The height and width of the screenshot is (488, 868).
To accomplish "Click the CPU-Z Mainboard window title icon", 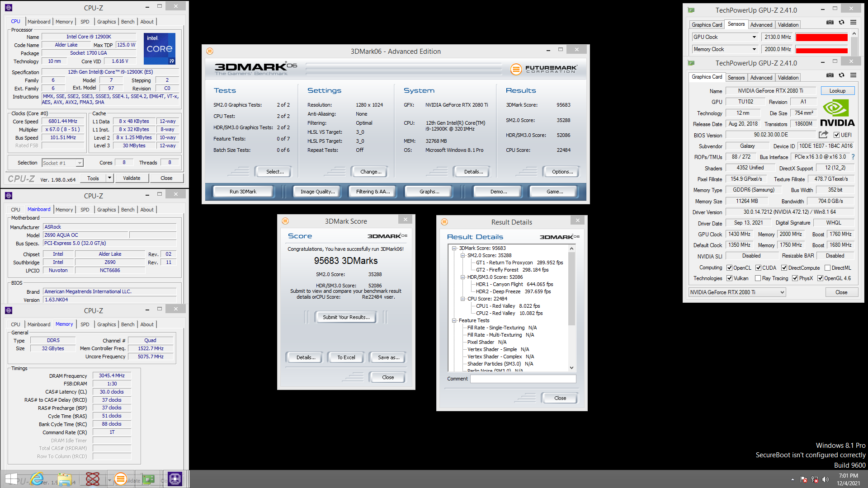I will [x=9, y=196].
